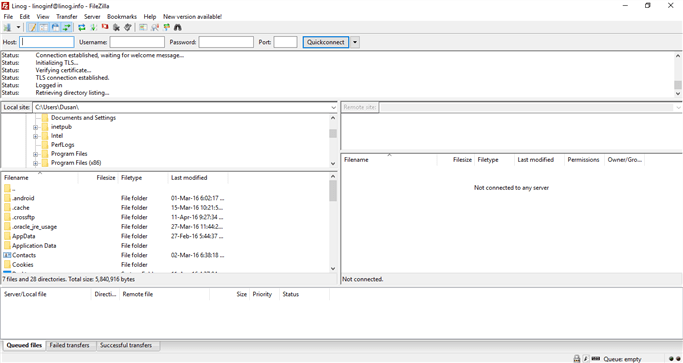Screen dimensions: 683x363
Task: Switch to the Queued files tab
Action: tap(24, 346)
